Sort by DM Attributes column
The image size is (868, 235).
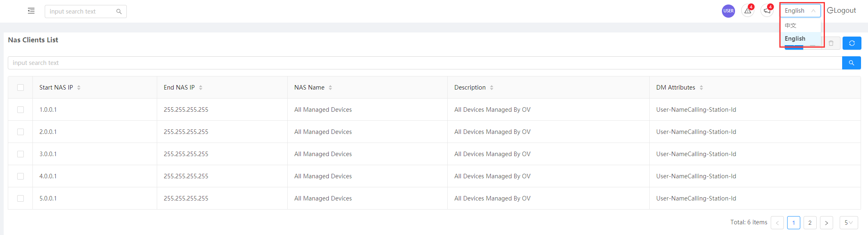[x=701, y=88]
